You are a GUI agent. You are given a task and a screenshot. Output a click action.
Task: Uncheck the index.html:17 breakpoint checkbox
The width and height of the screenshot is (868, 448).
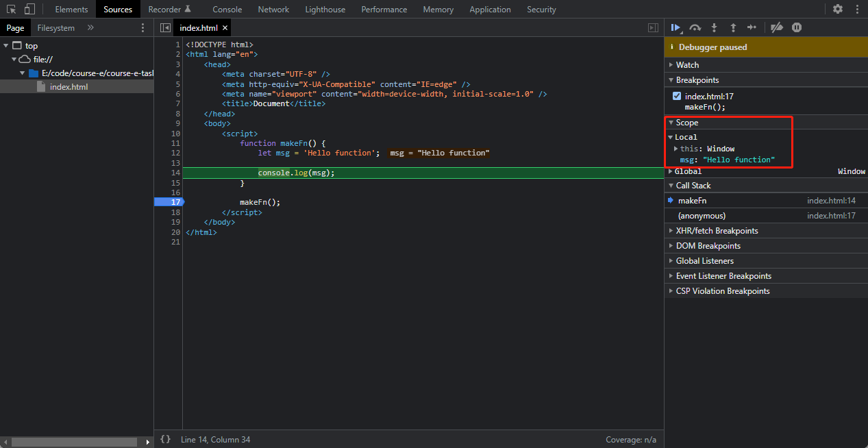(677, 97)
